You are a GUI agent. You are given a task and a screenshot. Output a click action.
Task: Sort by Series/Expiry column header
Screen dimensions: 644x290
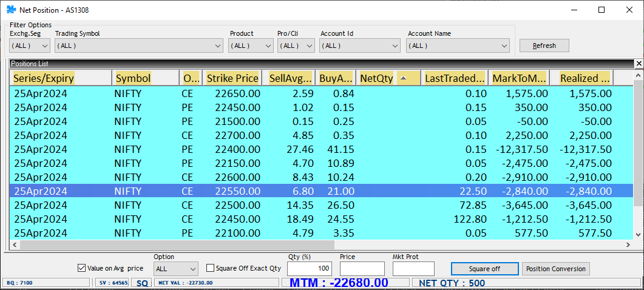click(x=61, y=78)
